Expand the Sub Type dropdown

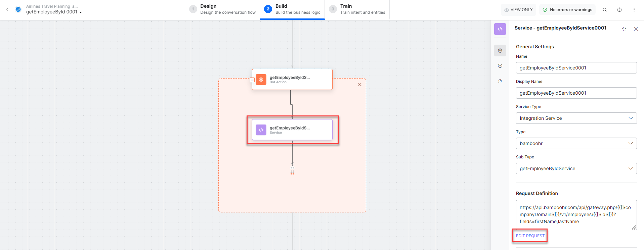click(x=576, y=168)
